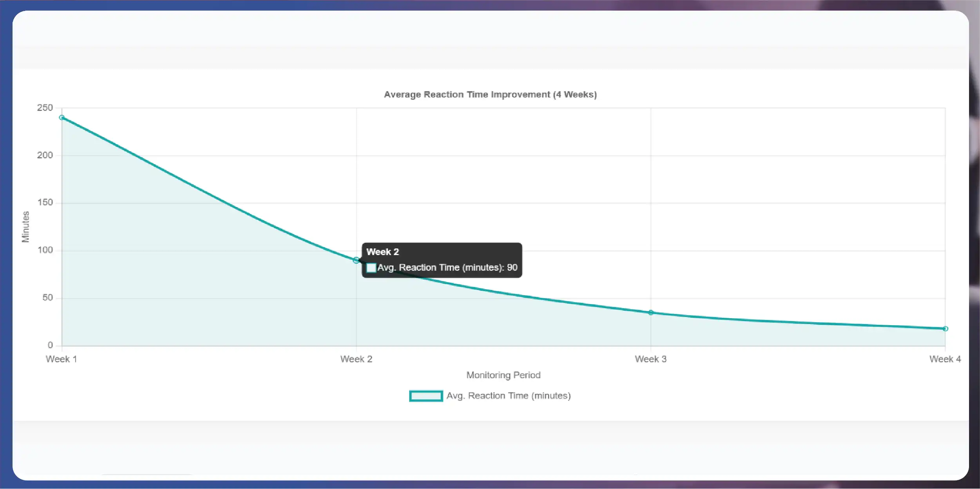Click the Avg. Reaction Time legend label
Screen dimensions: 980x489
pos(508,396)
